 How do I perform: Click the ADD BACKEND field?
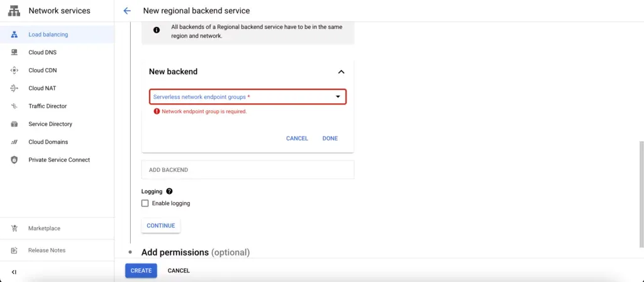pos(248,170)
